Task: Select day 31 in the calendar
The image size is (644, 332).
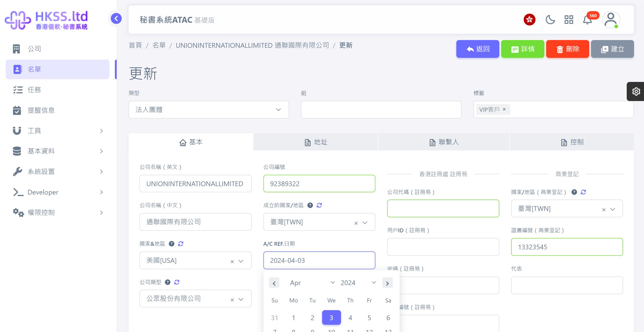Action: pyautogui.click(x=275, y=318)
